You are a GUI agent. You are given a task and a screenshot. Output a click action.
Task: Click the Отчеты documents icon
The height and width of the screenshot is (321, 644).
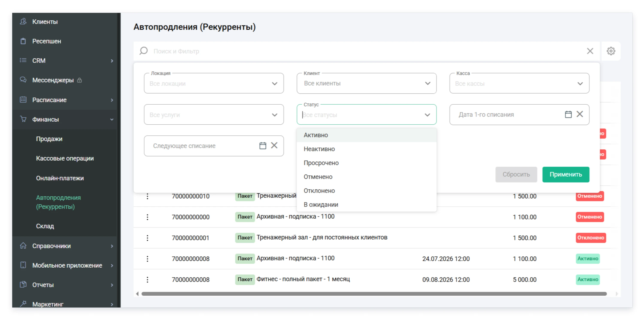tap(23, 285)
